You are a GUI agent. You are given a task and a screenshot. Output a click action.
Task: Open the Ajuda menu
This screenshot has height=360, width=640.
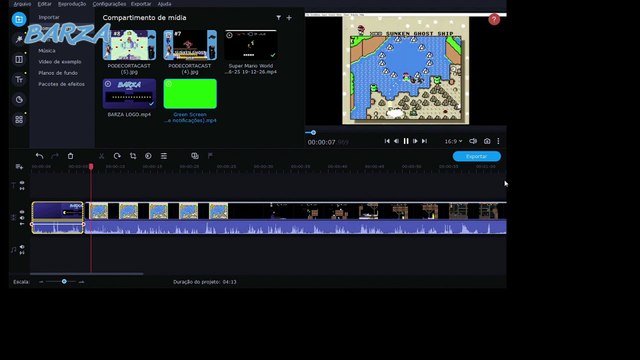(164, 4)
